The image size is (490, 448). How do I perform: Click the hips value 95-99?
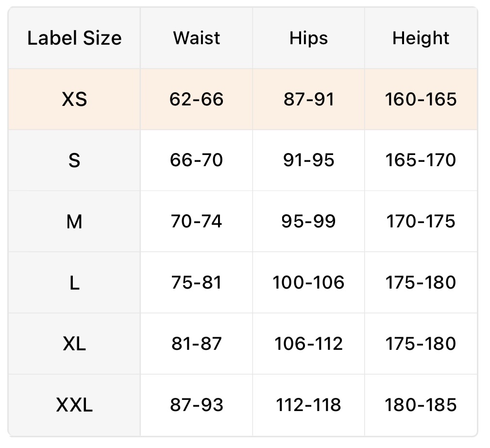[308, 222]
